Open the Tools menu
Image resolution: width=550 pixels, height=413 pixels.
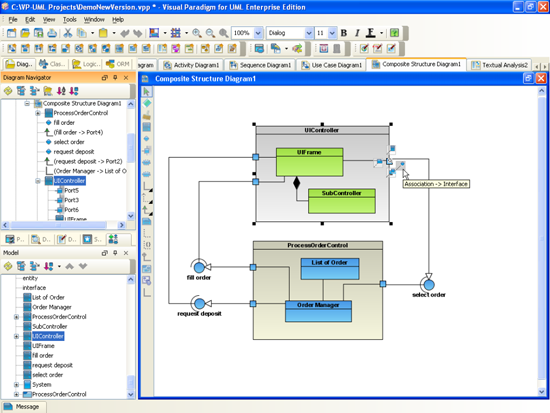click(x=69, y=20)
